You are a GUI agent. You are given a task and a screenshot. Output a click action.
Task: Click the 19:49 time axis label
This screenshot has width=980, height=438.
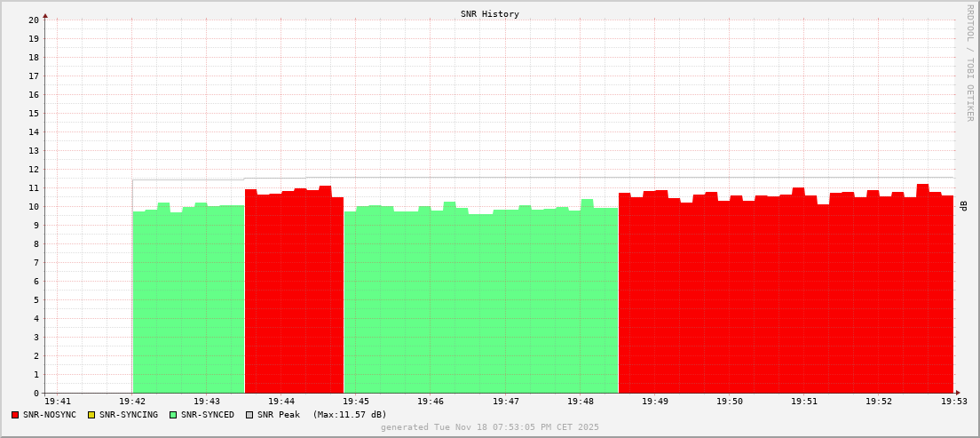point(654,402)
